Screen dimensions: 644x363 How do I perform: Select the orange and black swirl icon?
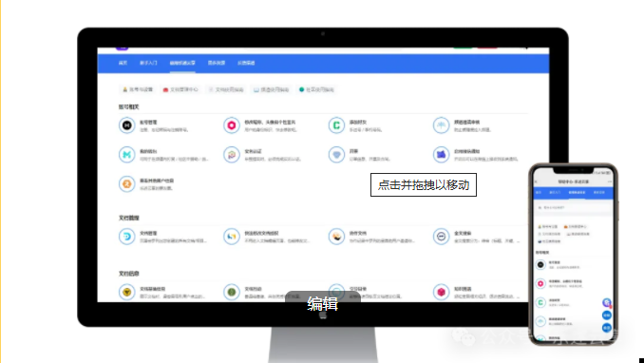tap(336, 237)
